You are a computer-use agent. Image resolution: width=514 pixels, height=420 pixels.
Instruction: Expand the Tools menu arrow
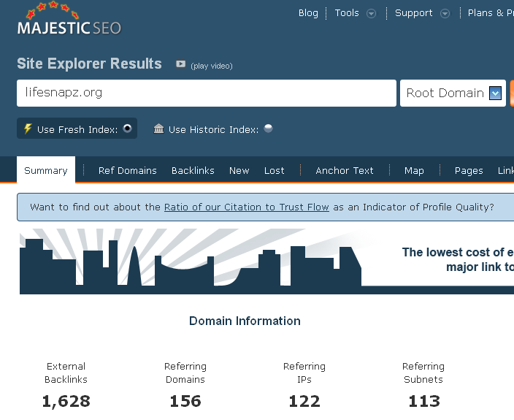pyautogui.click(x=371, y=13)
